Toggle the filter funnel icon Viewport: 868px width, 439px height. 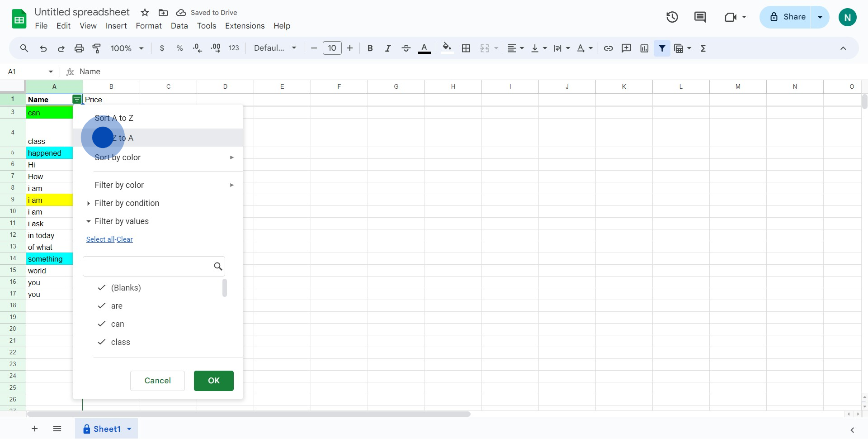click(x=662, y=48)
